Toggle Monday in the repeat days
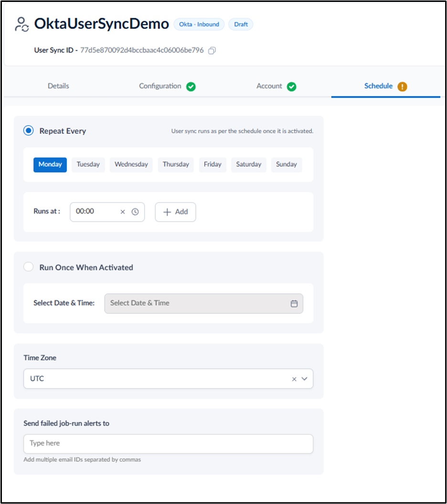 click(50, 164)
